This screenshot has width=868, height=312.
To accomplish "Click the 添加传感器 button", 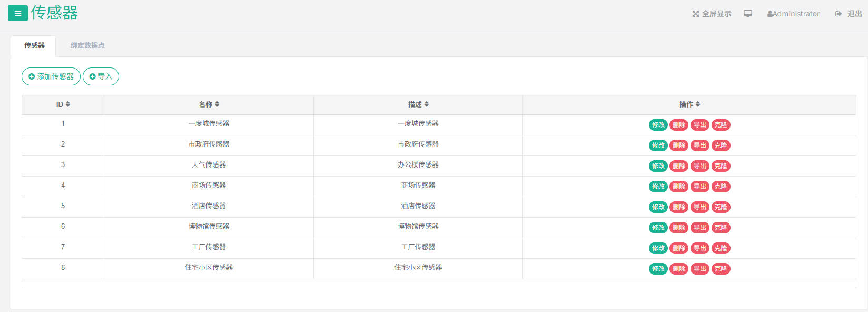I will [51, 76].
